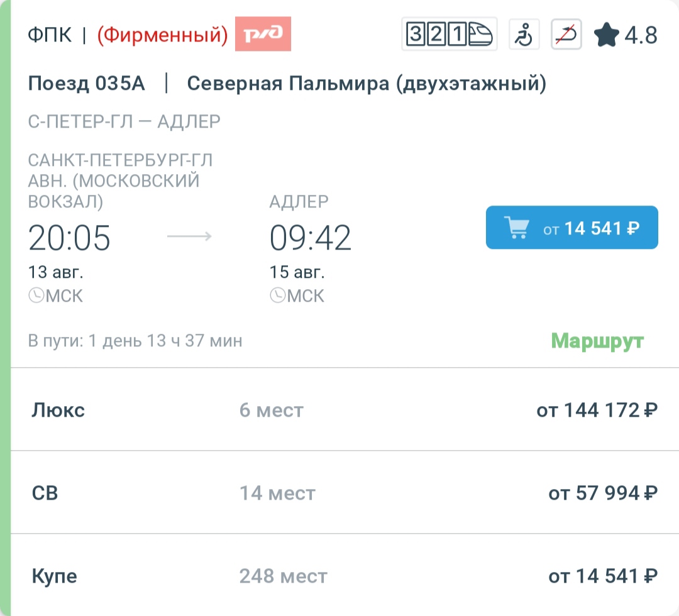Viewport: 679px width, 616px height.
Task: Click the Люкс price from 144 172 ₽
Action: [597, 410]
